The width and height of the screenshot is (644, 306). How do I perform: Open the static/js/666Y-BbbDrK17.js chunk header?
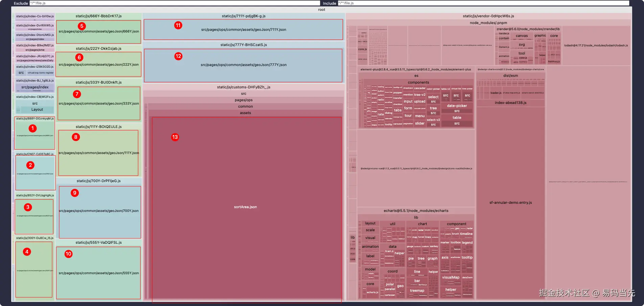tap(98, 16)
